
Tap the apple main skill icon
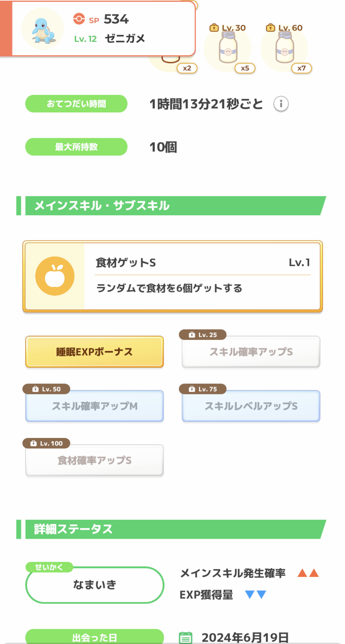(x=55, y=276)
